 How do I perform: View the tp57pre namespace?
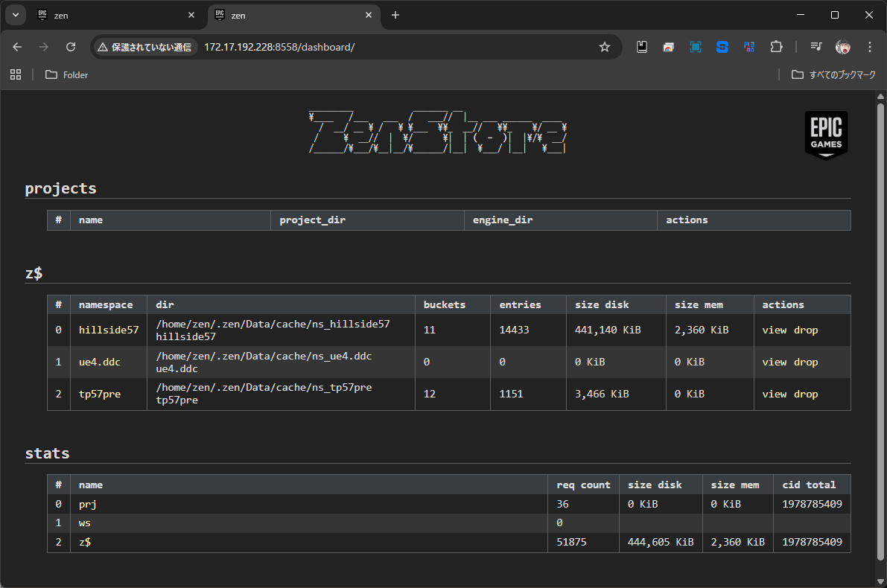tap(774, 394)
